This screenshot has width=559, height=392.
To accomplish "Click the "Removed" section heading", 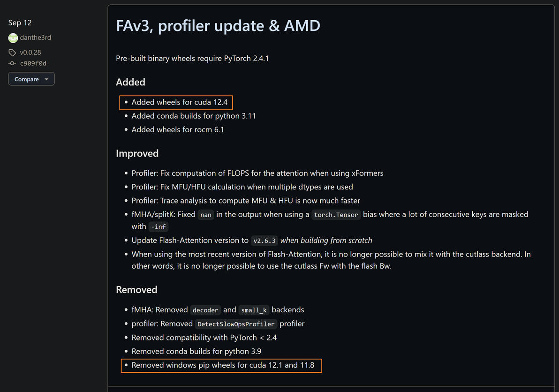I will (x=136, y=290).
